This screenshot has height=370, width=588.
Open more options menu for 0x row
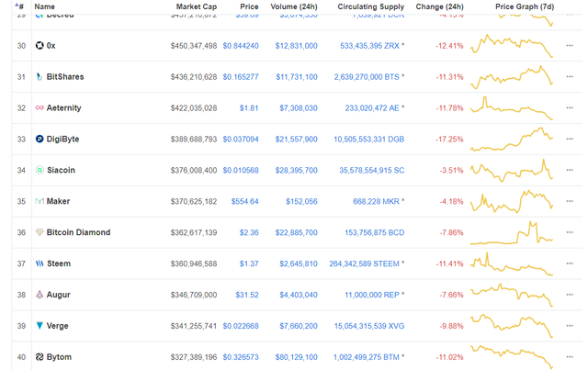point(570,46)
